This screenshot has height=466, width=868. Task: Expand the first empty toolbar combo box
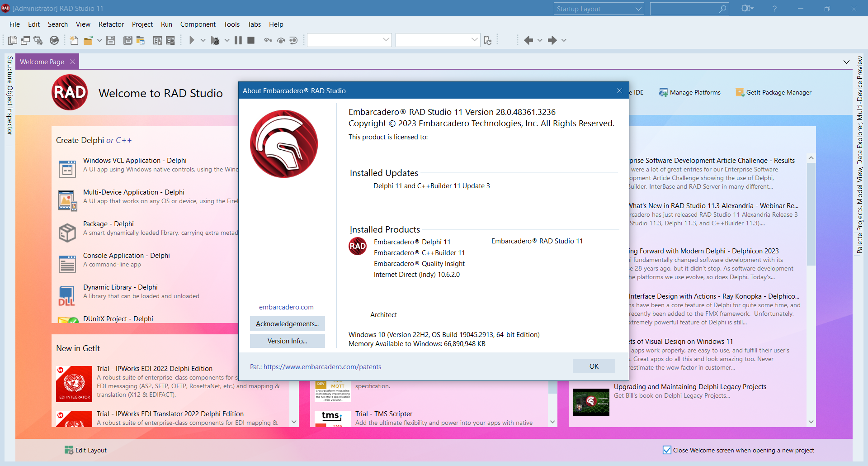(x=386, y=40)
